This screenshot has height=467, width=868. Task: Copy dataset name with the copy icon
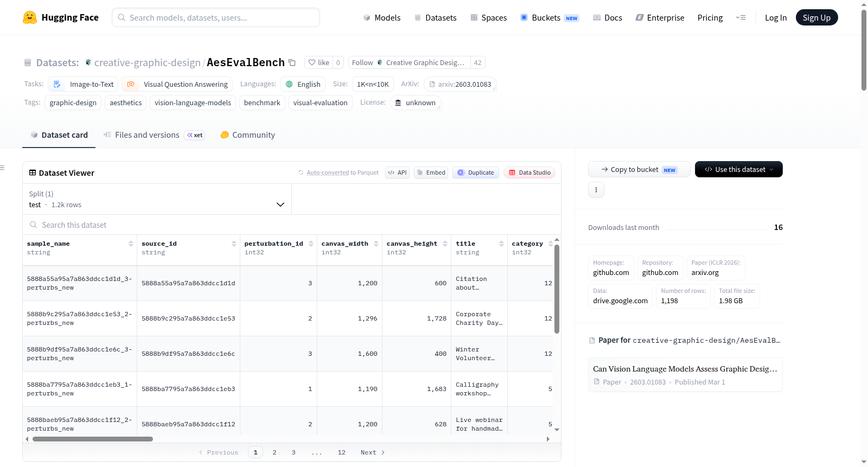(292, 62)
